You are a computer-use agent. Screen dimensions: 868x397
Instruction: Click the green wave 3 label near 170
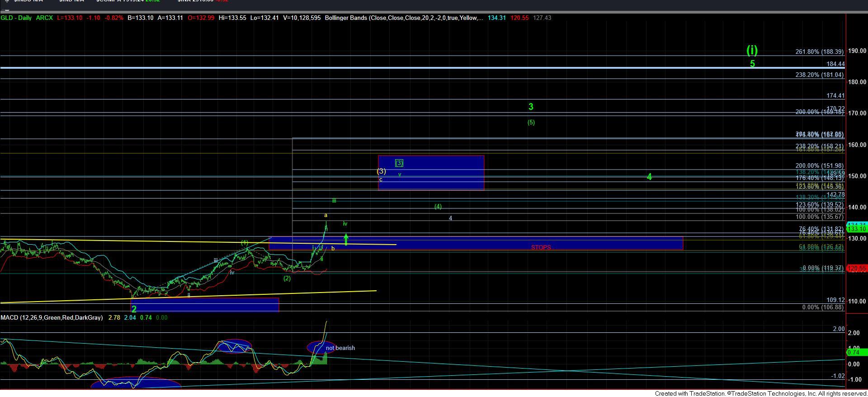click(x=531, y=107)
